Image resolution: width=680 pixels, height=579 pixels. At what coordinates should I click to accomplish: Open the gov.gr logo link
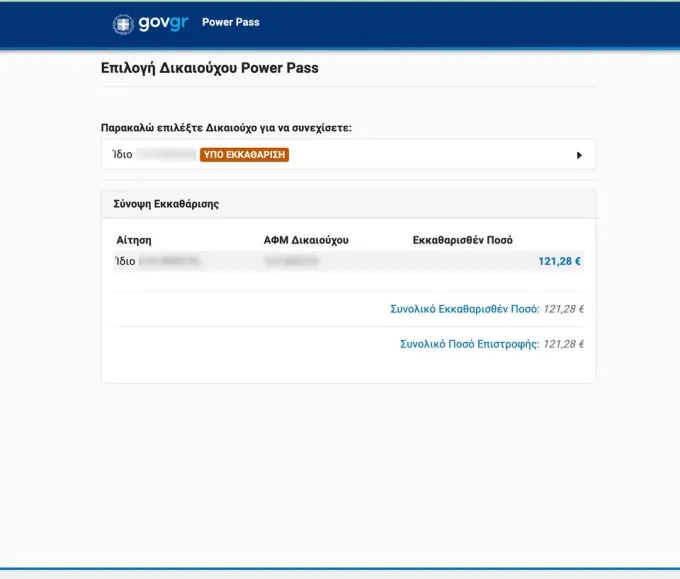[150, 24]
